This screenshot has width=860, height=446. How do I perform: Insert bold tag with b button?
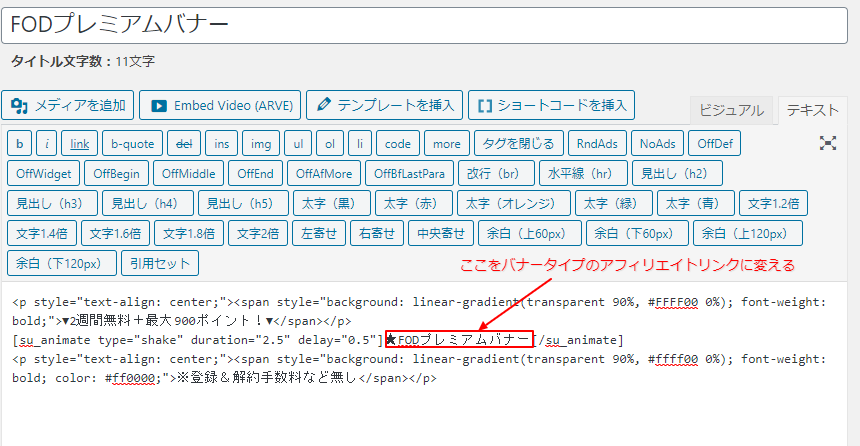tap(20, 144)
